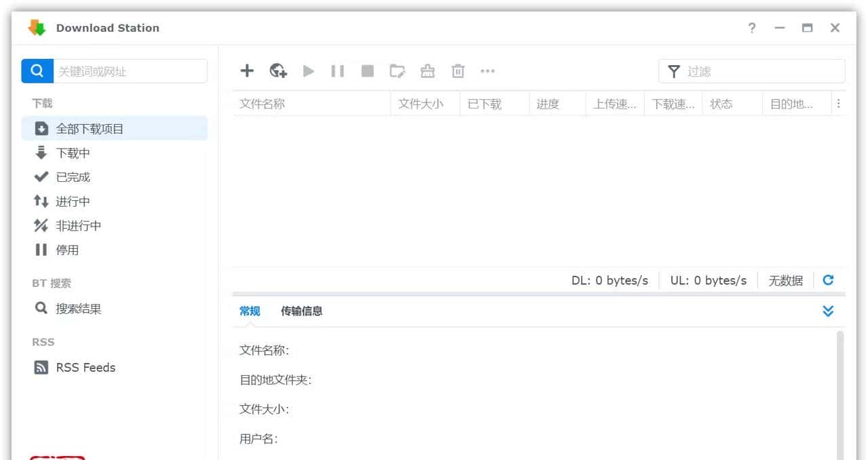
Task: Select the 常规 tab
Action: (x=249, y=311)
